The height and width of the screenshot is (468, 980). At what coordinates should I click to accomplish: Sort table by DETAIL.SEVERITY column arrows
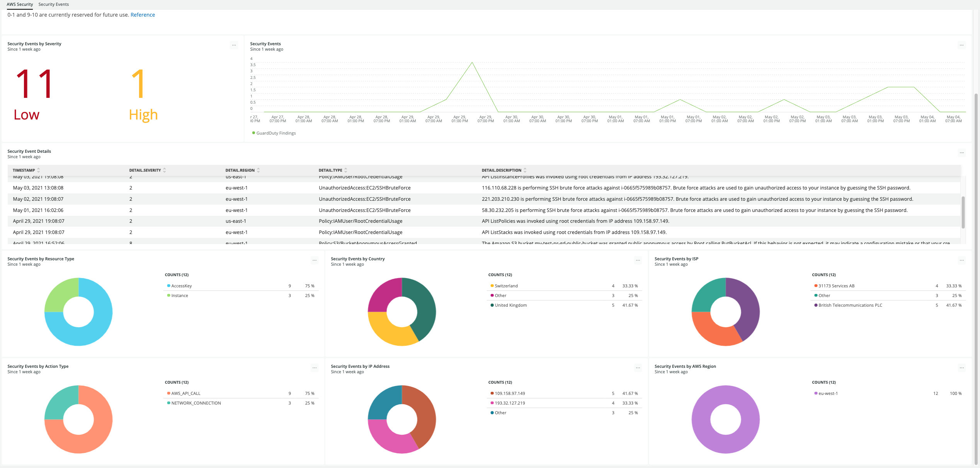tap(164, 170)
